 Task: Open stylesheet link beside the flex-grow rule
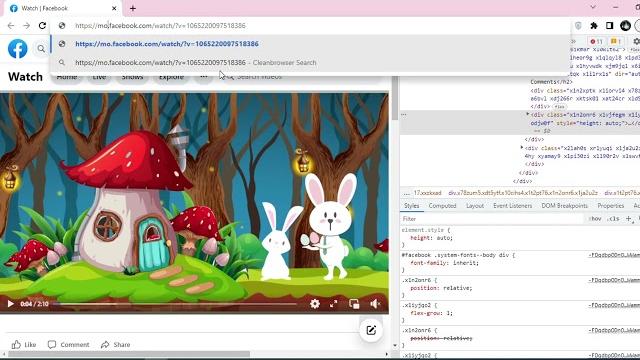[x=614, y=305]
